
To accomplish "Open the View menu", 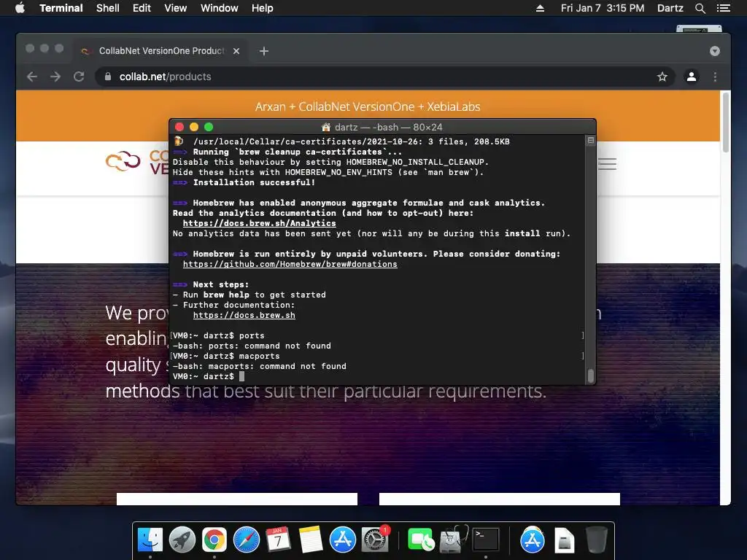I will 175,8.
